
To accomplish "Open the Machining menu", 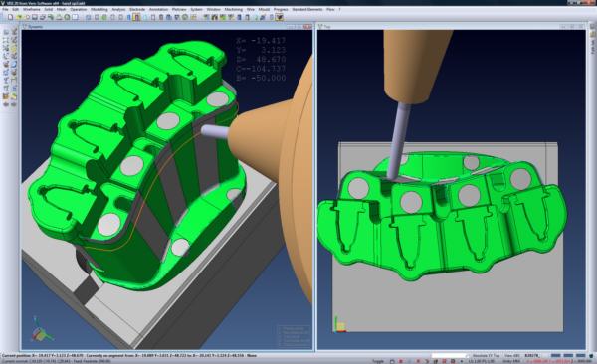I will 234,9.
